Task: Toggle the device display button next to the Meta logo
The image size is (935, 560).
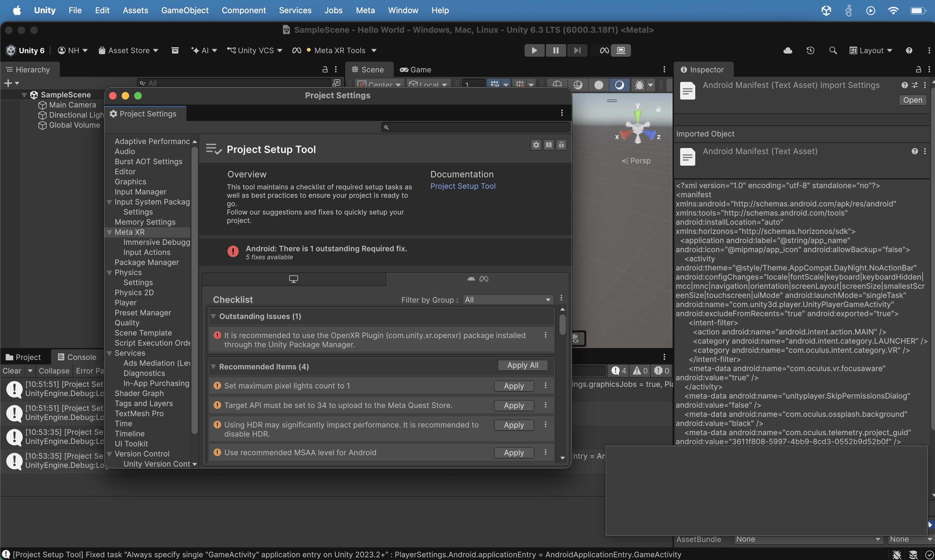Action: tap(621, 50)
